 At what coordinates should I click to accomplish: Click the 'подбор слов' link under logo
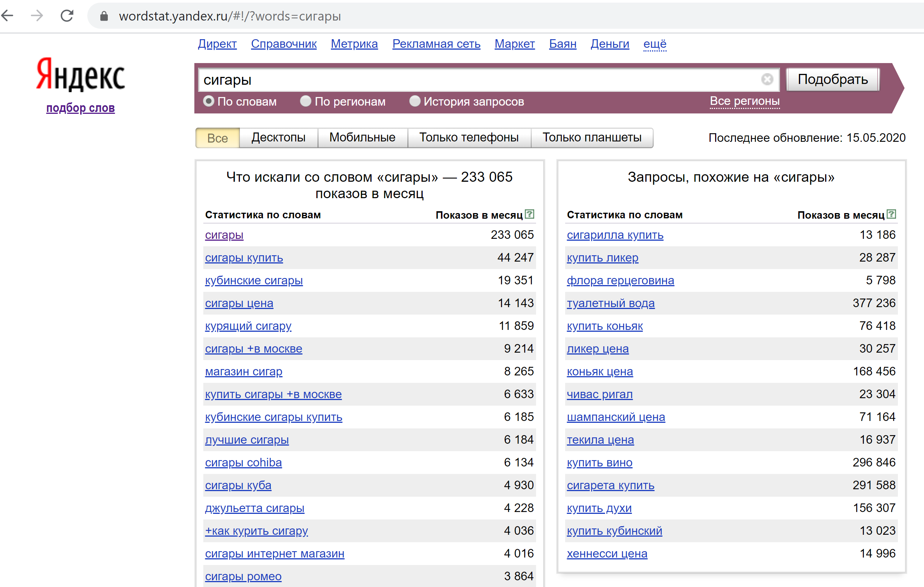coord(81,108)
